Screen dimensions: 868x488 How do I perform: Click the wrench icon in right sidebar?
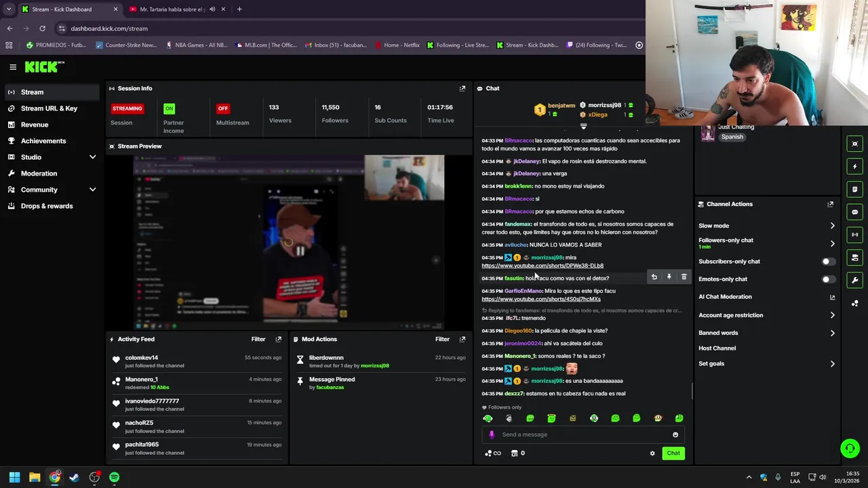tap(855, 280)
